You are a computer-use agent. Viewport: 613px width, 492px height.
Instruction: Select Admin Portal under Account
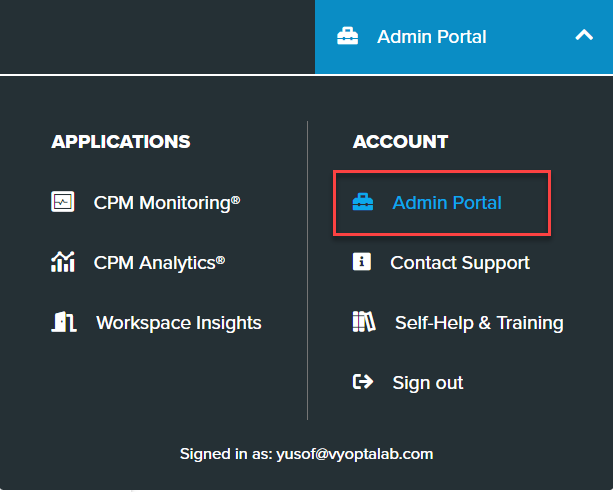point(447,203)
